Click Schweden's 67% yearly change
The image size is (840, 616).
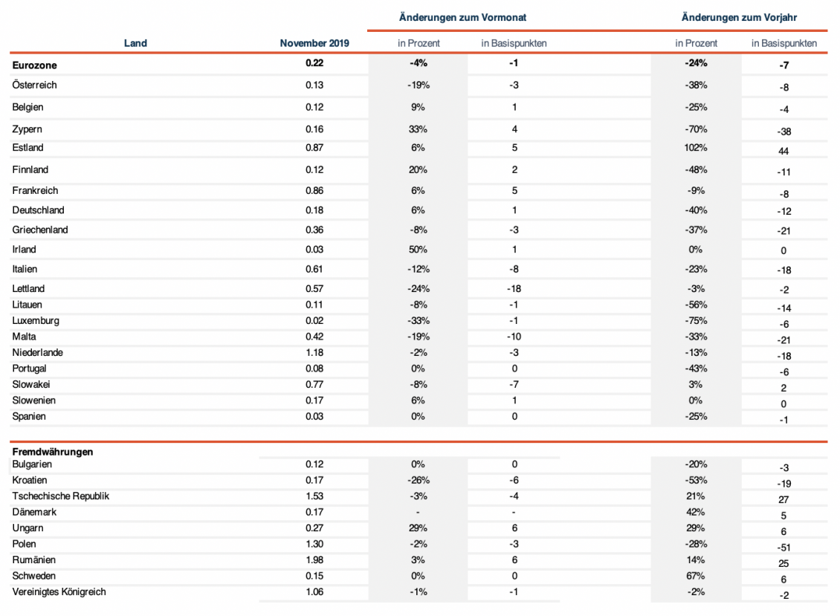[695, 576]
